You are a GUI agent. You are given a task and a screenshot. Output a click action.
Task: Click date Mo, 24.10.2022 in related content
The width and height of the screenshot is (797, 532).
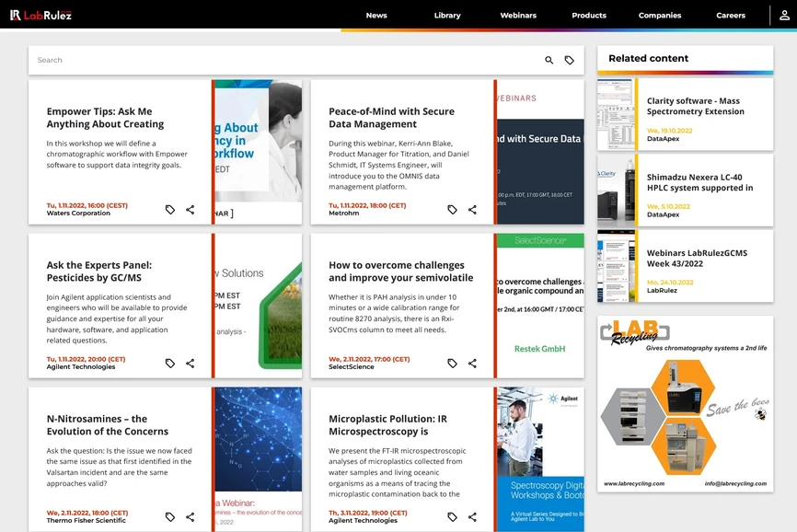670,283
